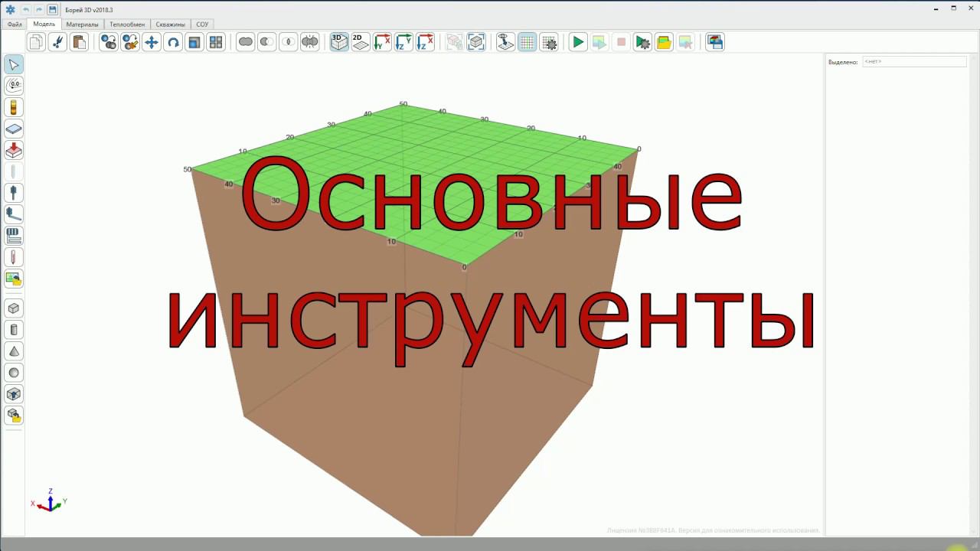Click the isolines contour tool
The height and width of the screenshot is (551, 980).
point(14,86)
